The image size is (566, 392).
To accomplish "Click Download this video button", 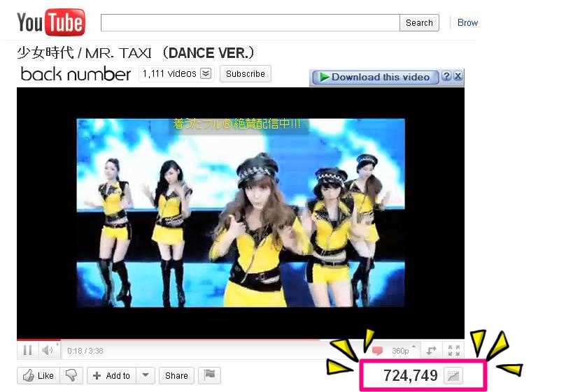I will point(376,77).
